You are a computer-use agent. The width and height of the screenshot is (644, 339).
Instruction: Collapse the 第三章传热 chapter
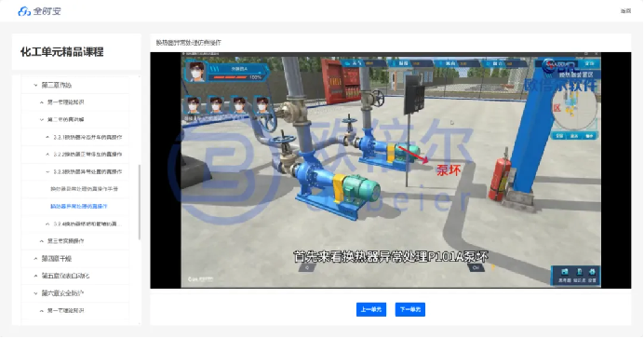(x=35, y=85)
